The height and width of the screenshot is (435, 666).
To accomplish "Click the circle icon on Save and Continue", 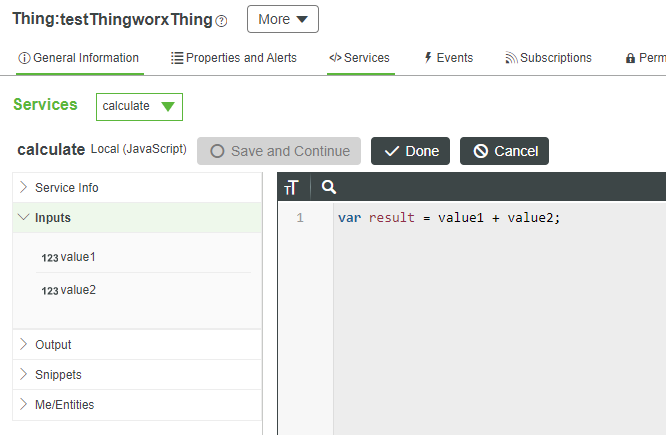I will pos(217,151).
